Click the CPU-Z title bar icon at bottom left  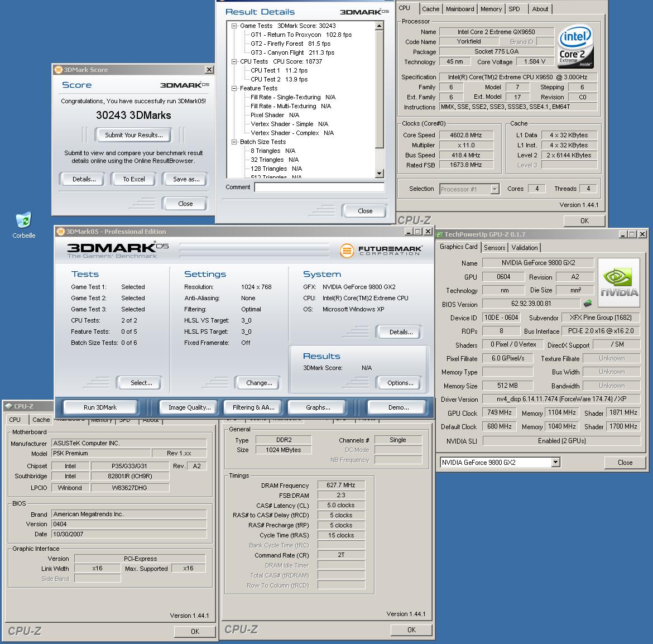[x=9, y=406]
